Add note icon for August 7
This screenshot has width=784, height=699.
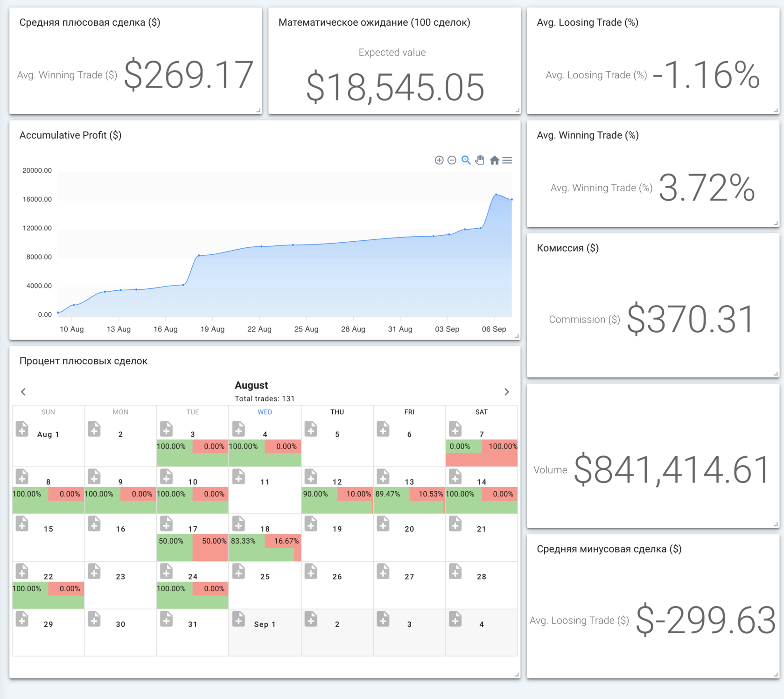pyautogui.click(x=455, y=428)
